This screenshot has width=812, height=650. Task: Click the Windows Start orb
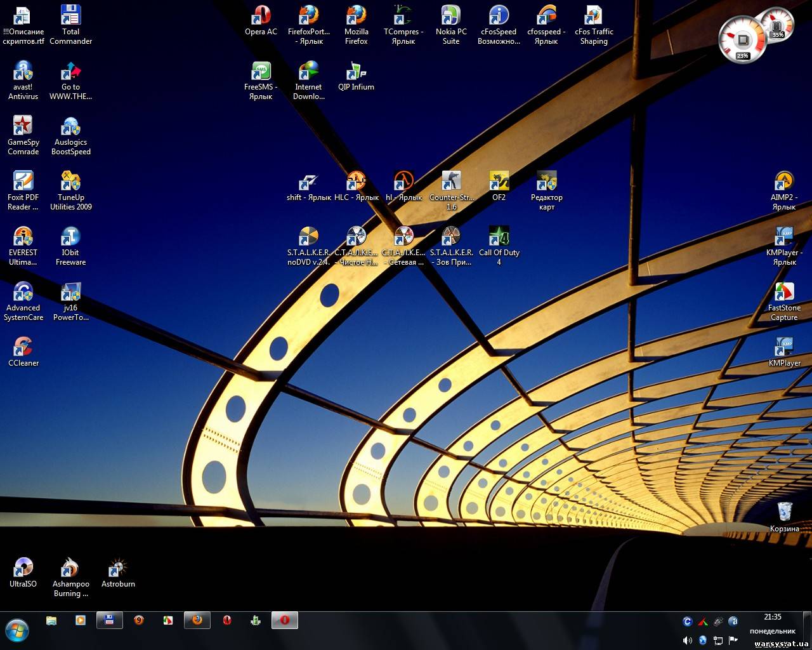17,630
